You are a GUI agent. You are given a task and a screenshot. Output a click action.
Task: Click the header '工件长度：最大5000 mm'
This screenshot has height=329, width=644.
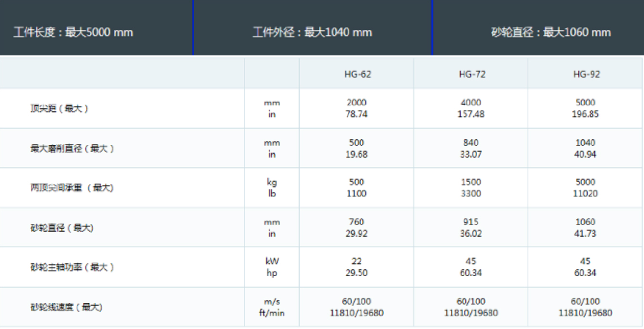pos(73,33)
